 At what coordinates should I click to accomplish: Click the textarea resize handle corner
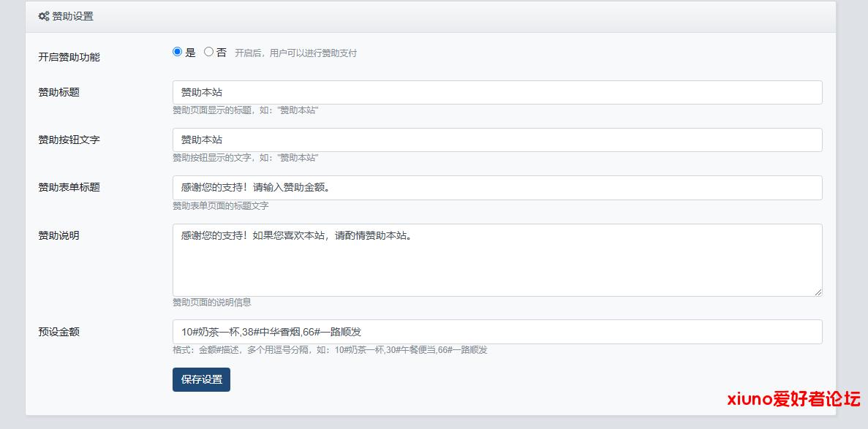818,292
